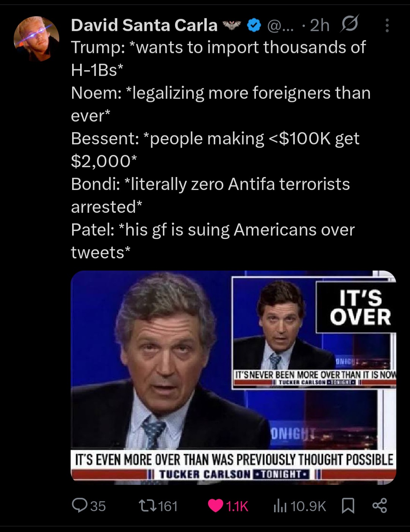Toggle the pink heart like icon
Screen dimensions: 410x532
(216, 506)
